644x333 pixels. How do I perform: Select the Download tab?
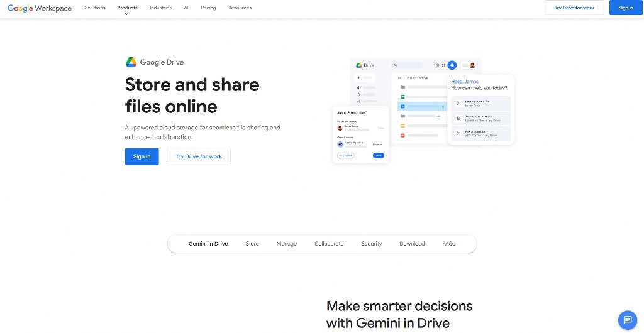tap(412, 244)
